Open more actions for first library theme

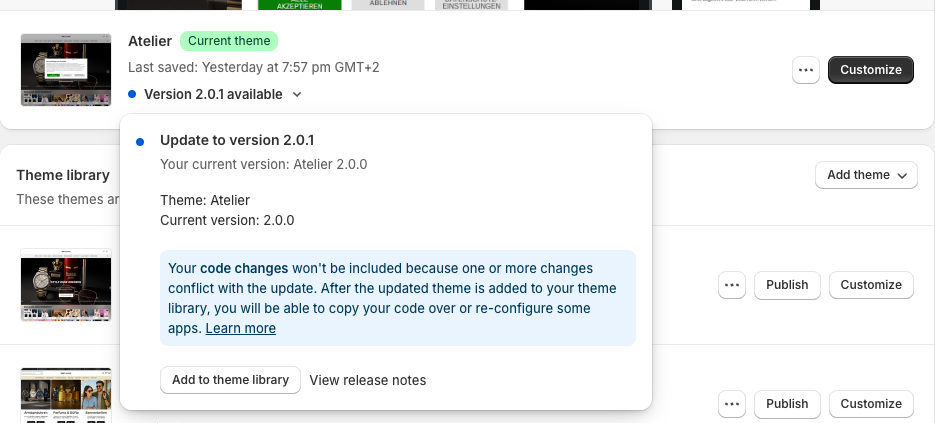[x=732, y=285]
